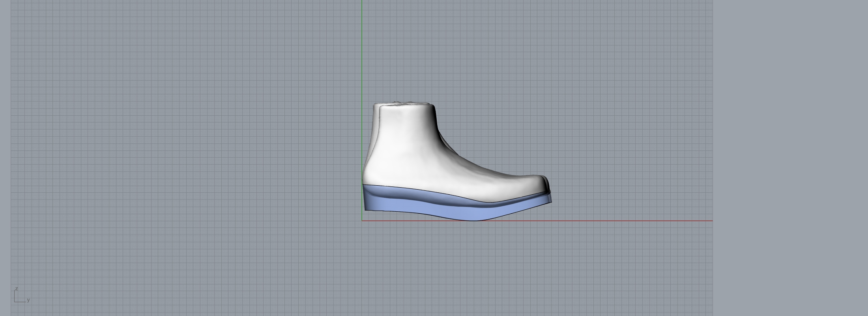Click empty grid area left of the boot
The height and width of the screenshot is (316, 868).
tap(197, 158)
